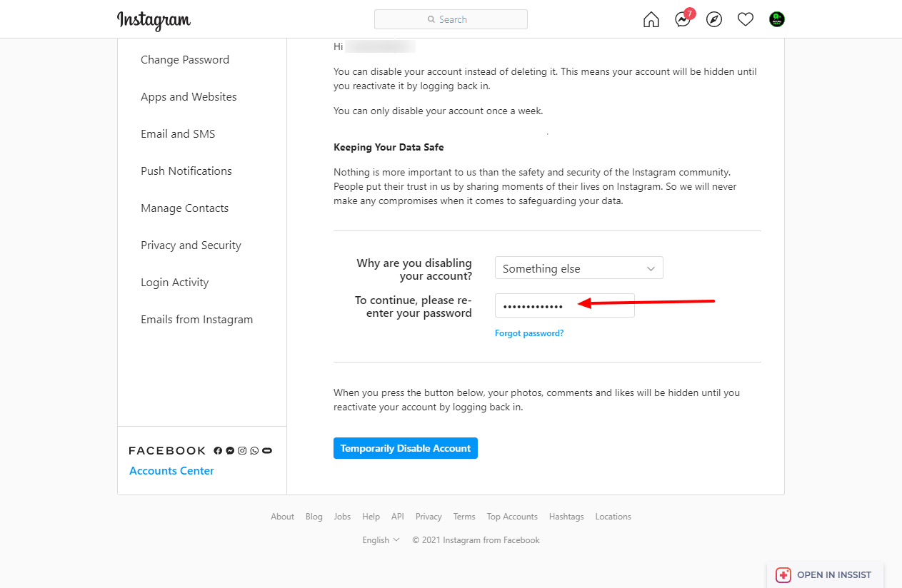The height and width of the screenshot is (588, 902).
Task: Click 'To continue, please re-enter your password' label
Action: [414, 306]
